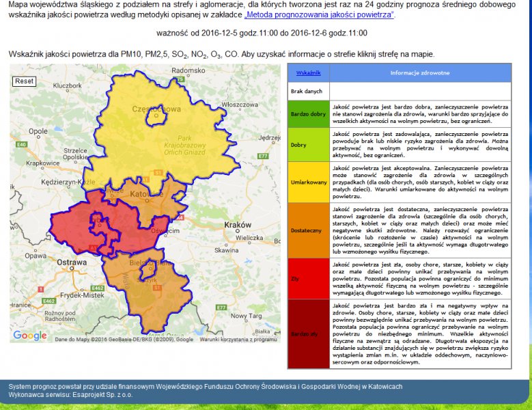532x410 pixels.
Task: Click the Dobry light-green color cell
Action: [308, 145]
